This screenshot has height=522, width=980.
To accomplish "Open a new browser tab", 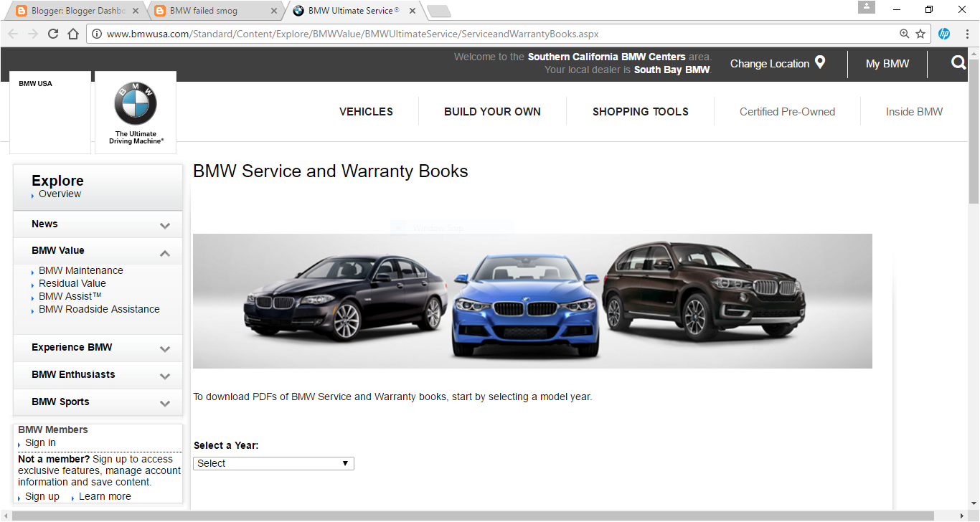I will [x=438, y=11].
